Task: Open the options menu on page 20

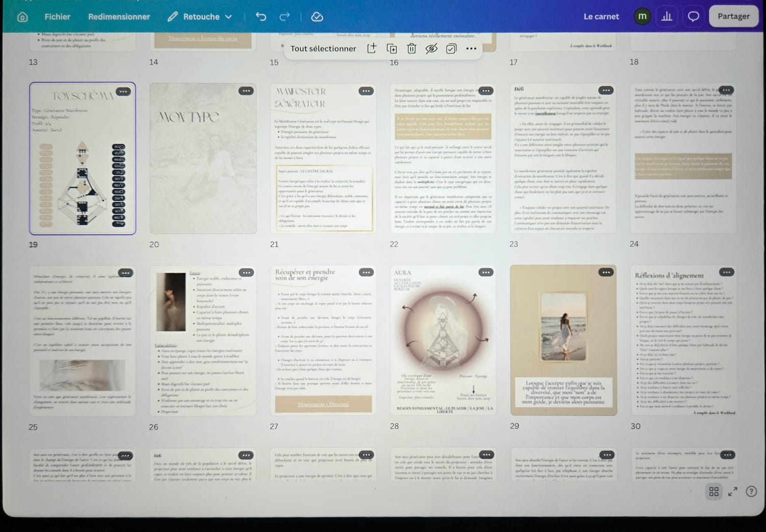Action: pos(246,91)
